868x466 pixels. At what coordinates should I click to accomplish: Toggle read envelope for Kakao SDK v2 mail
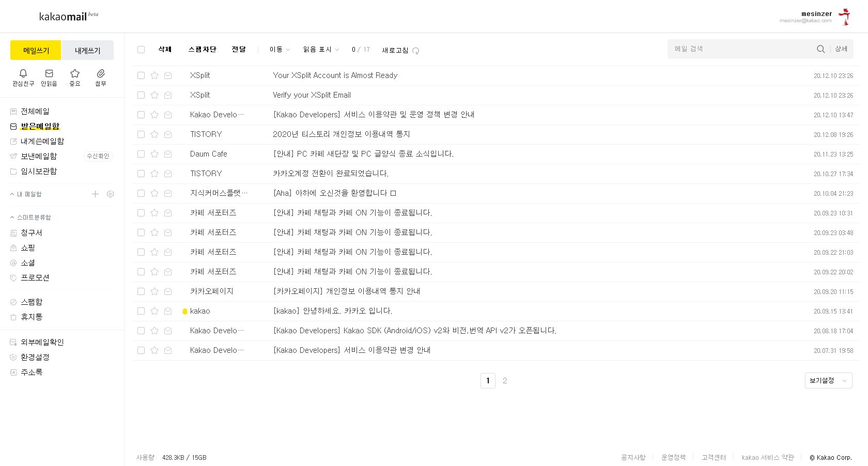(x=168, y=331)
